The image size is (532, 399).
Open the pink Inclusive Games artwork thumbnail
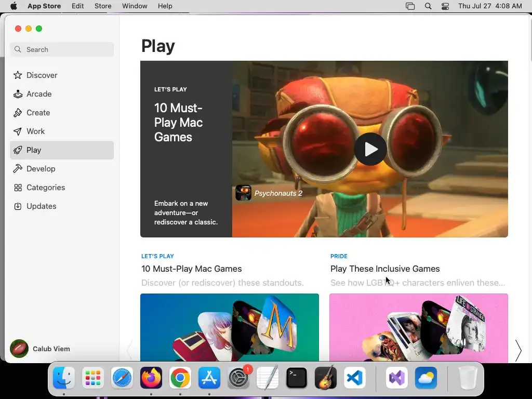point(419,327)
